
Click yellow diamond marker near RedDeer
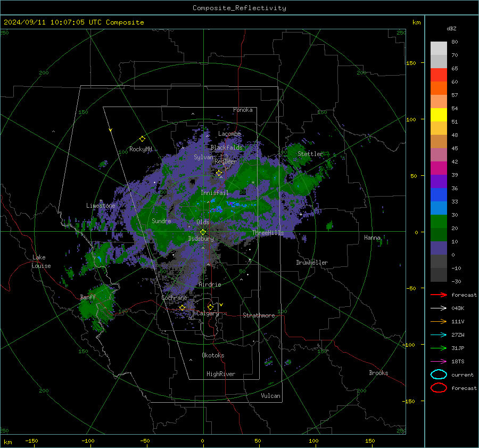click(x=219, y=173)
